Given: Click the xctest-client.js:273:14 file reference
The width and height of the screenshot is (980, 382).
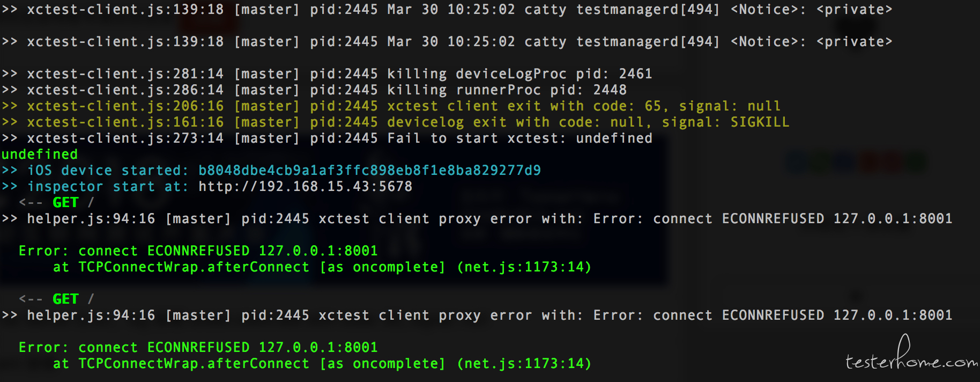Looking at the screenshot, I should pos(125,138).
